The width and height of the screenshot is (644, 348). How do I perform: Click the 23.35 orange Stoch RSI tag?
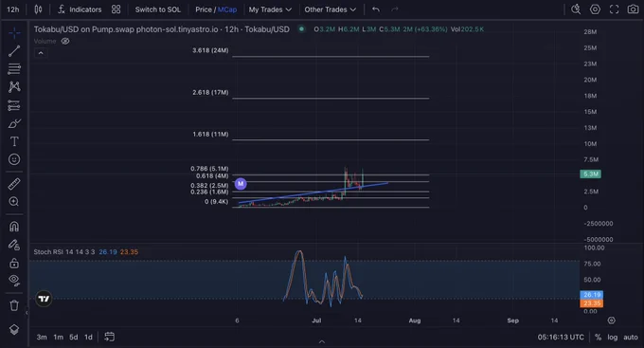tap(592, 303)
